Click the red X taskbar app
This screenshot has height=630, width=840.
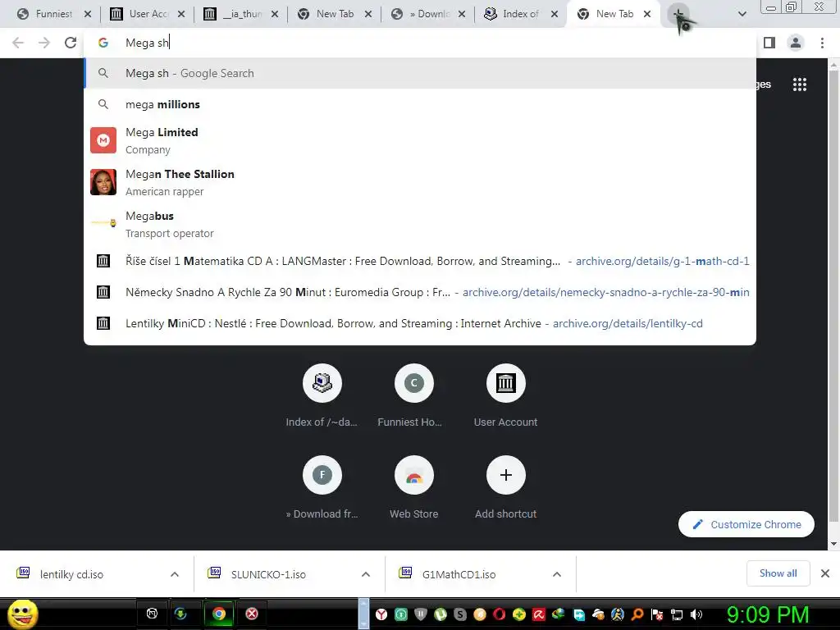click(x=252, y=614)
